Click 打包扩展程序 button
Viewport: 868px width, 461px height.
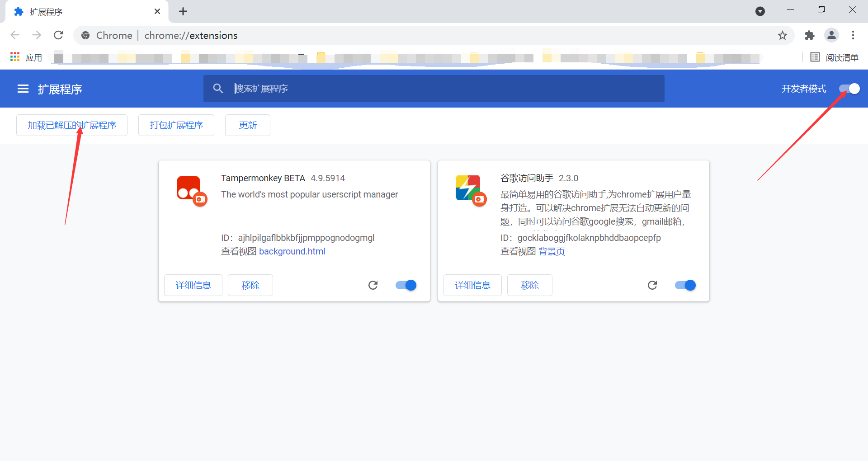pyautogui.click(x=176, y=125)
